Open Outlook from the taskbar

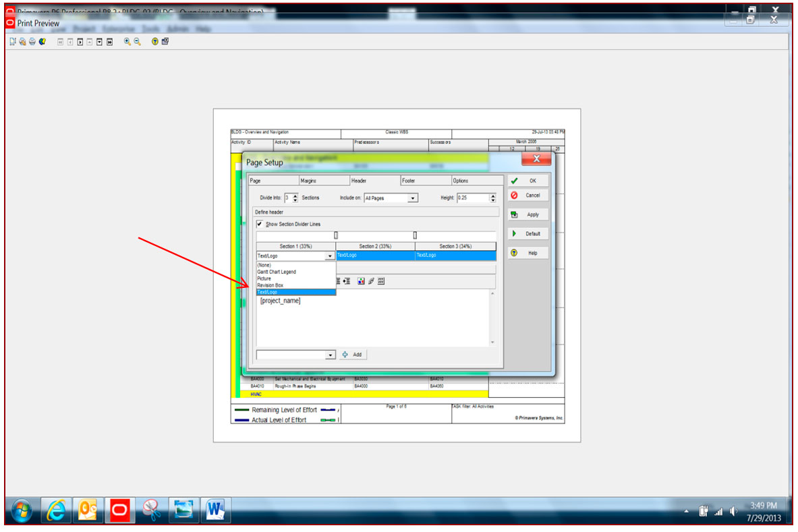88,510
